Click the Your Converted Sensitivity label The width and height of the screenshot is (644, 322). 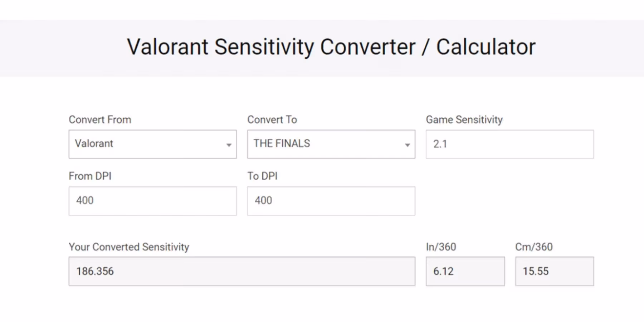point(129,247)
